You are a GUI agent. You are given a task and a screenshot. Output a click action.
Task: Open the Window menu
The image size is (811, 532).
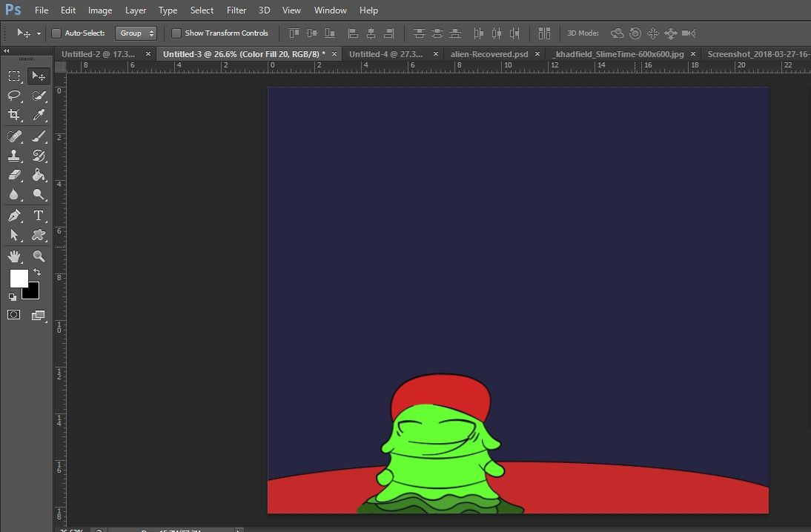pos(330,10)
